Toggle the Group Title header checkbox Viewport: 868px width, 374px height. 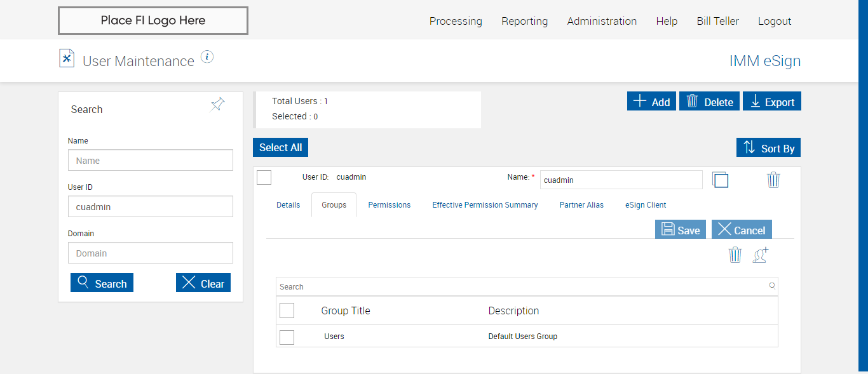coord(287,311)
